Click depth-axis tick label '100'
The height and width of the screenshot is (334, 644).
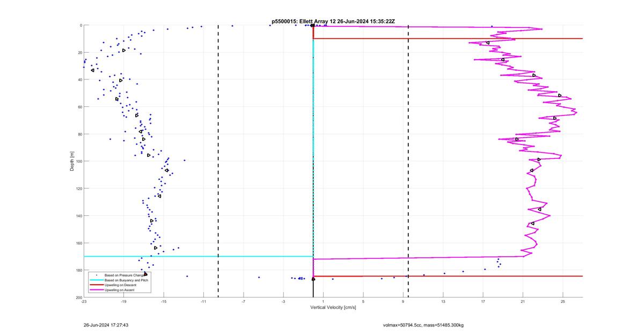coord(78,161)
